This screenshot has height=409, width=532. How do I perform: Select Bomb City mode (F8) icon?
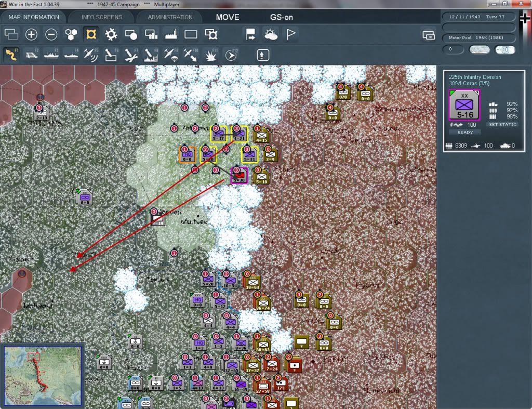tap(151, 55)
